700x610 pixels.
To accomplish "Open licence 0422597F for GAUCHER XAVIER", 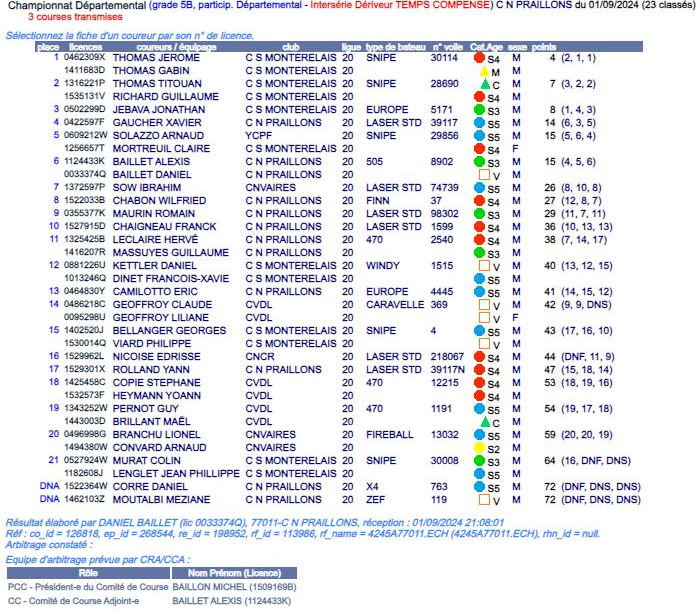I will (x=84, y=122).
